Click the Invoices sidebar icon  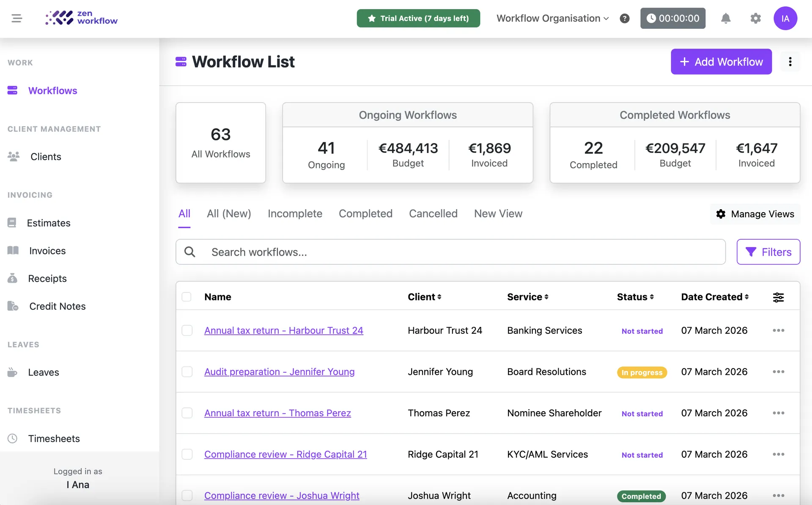tap(13, 251)
